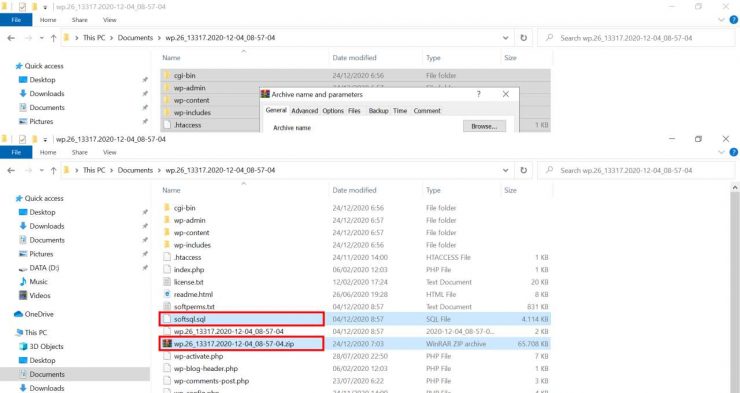
Task: Open View tab in window listing softsql.sql
Action: tap(109, 152)
